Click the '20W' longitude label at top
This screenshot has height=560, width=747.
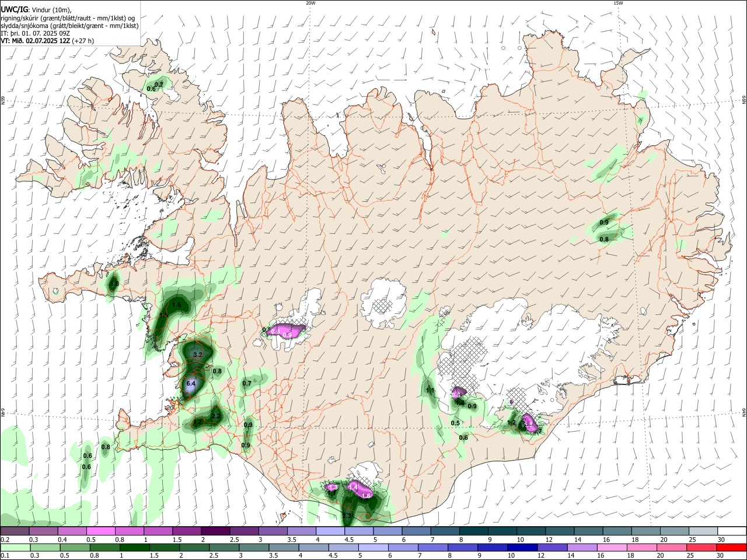tap(310, 3)
